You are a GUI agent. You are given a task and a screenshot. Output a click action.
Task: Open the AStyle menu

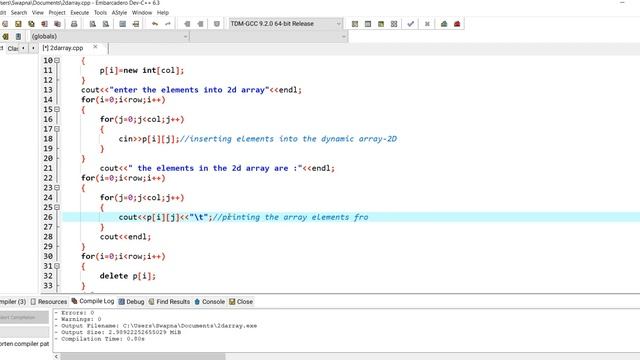[x=119, y=13]
